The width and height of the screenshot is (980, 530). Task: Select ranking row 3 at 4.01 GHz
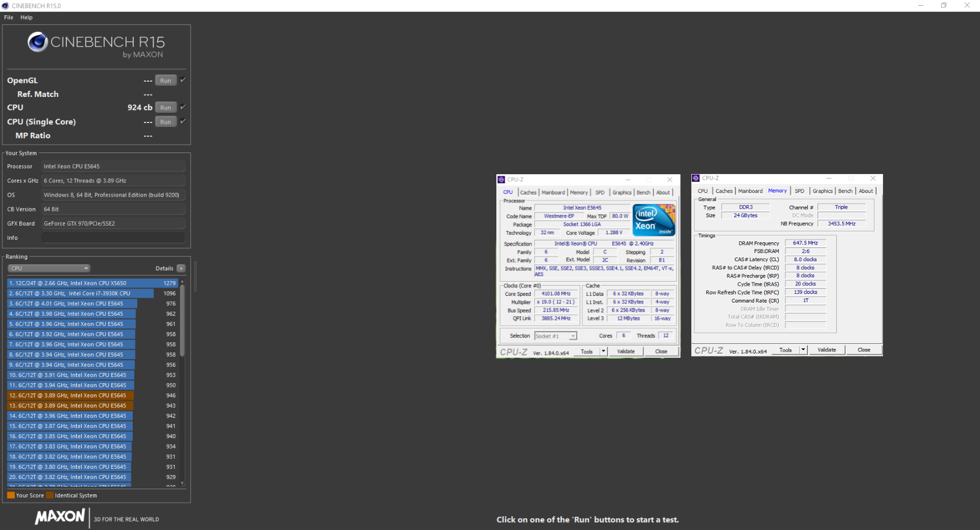(x=92, y=303)
